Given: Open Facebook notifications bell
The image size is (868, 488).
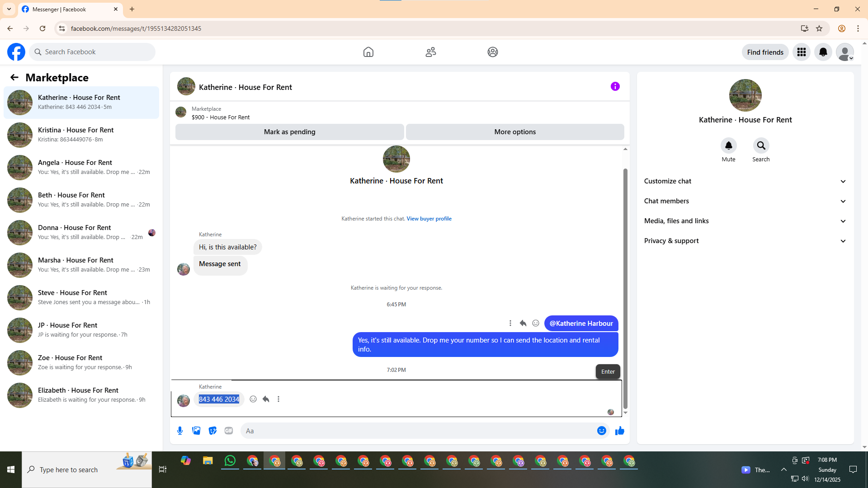Looking at the screenshot, I should click(x=823, y=52).
